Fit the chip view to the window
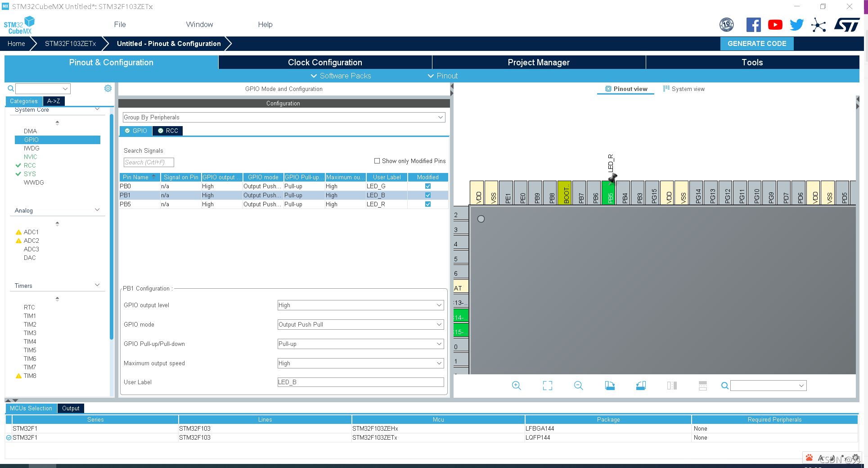868x468 pixels. pyautogui.click(x=547, y=386)
